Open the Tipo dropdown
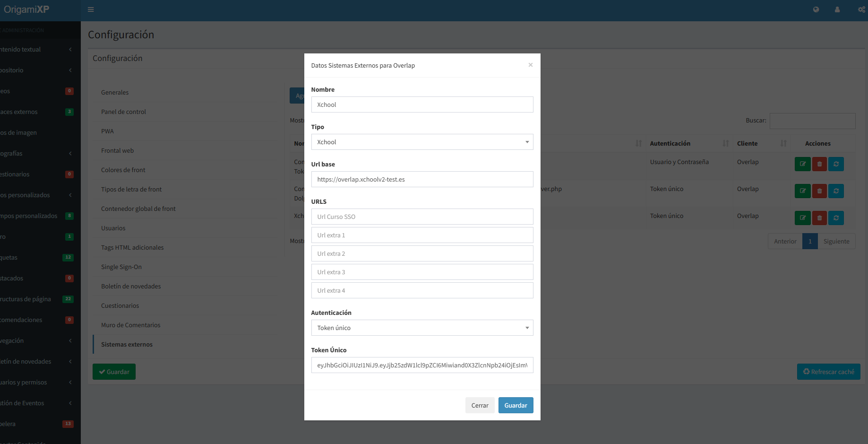 point(422,142)
